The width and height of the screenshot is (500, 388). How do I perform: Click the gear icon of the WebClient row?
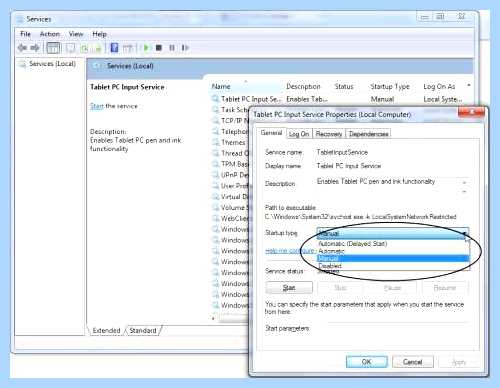click(x=215, y=218)
